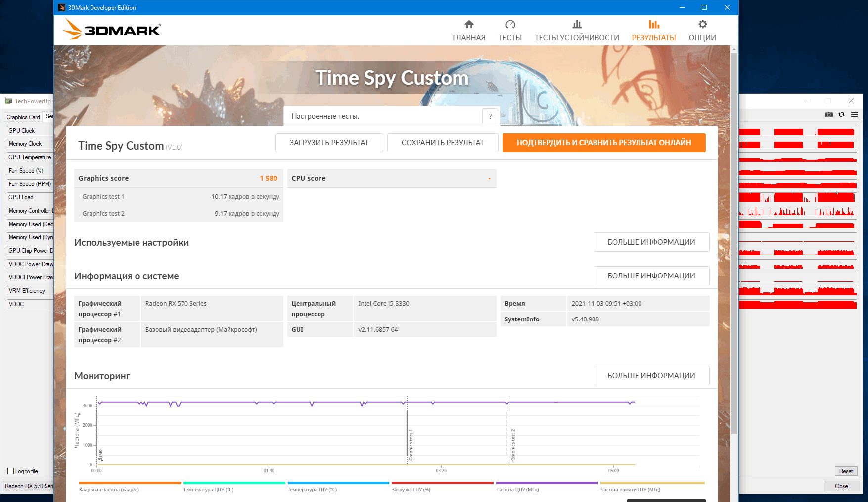Select the РЕЗУЛЬТАТЫ tab

coord(653,31)
